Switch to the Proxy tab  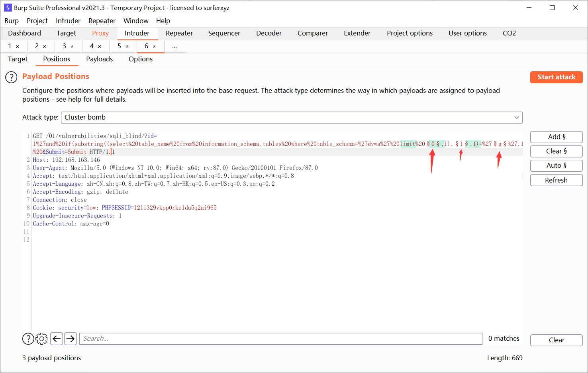pos(100,33)
